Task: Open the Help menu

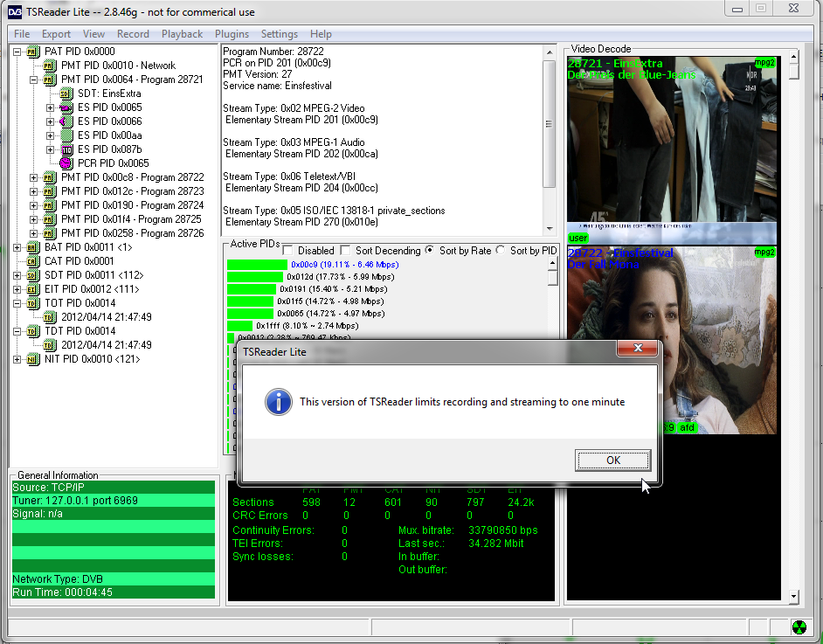Action: coord(321,34)
